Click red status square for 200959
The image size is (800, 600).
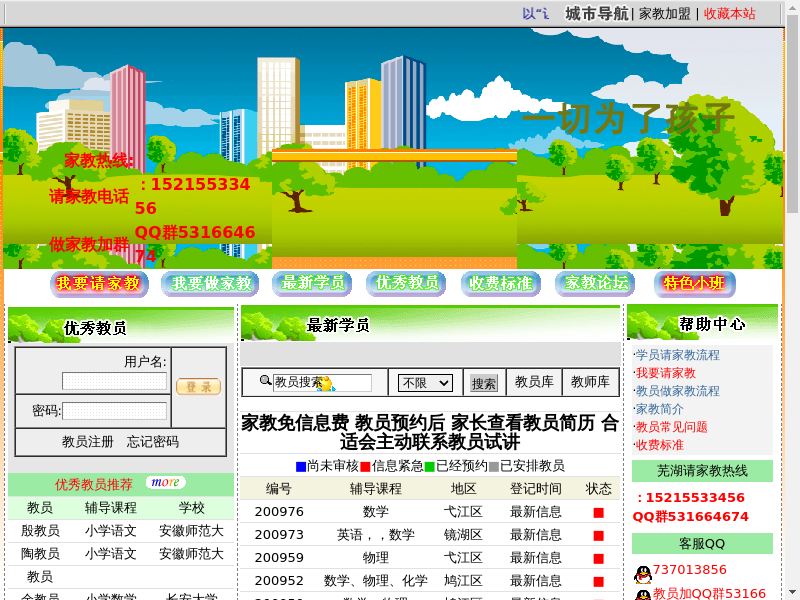(598, 559)
